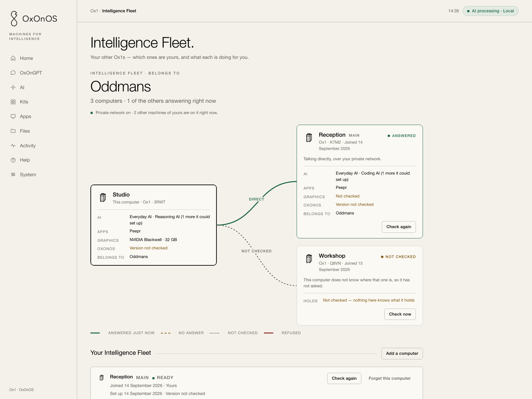Click the ANSWERED JUST NOW legend entry
Viewport: 532px width, 399px height.
123,333
